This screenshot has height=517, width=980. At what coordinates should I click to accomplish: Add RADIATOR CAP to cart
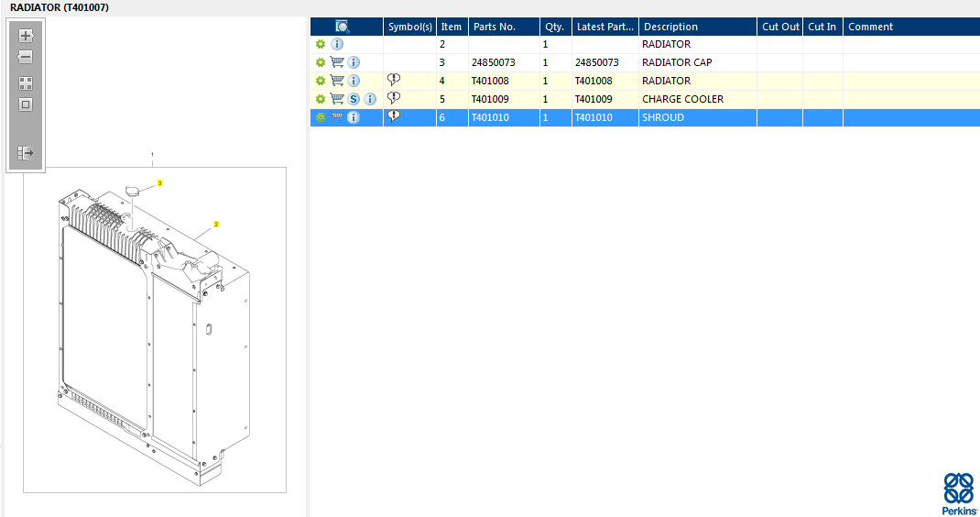[x=337, y=62]
